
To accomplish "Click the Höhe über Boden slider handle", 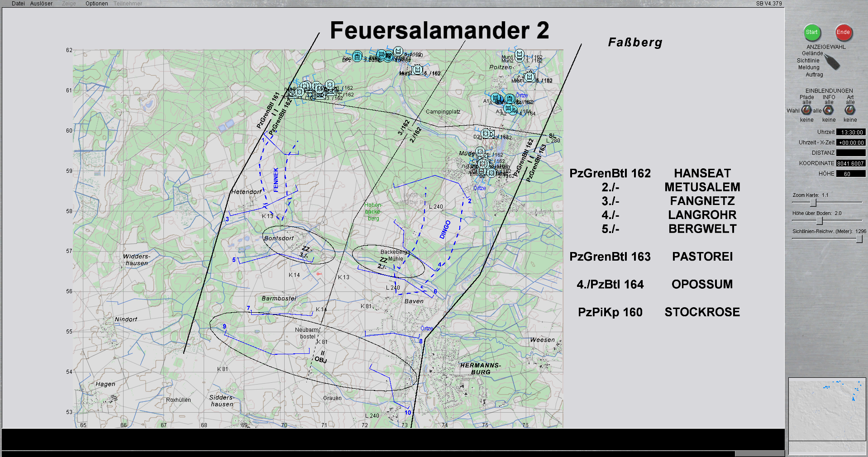I will click(x=819, y=221).
